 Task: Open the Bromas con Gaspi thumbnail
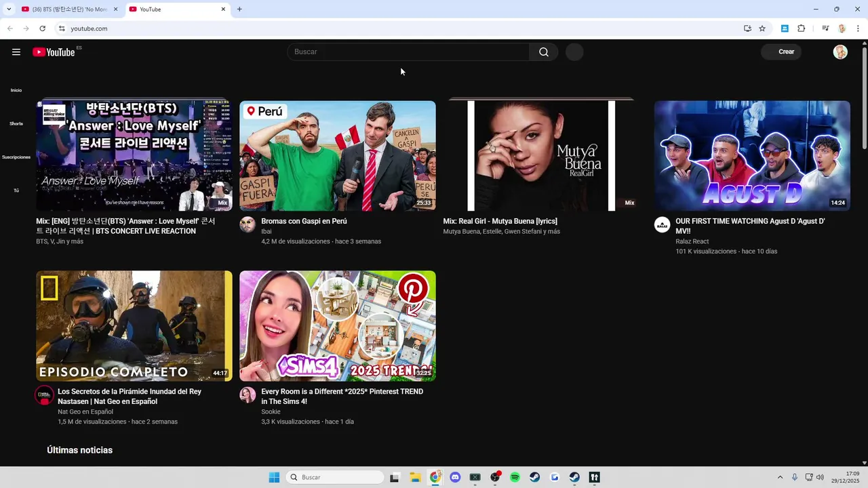338,156
